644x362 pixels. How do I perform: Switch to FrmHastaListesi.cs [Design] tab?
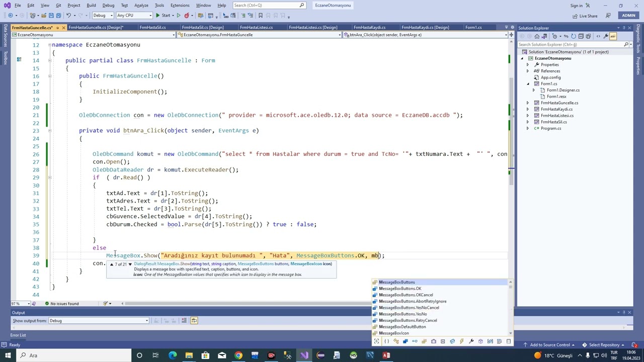click(x=313, y=28)
